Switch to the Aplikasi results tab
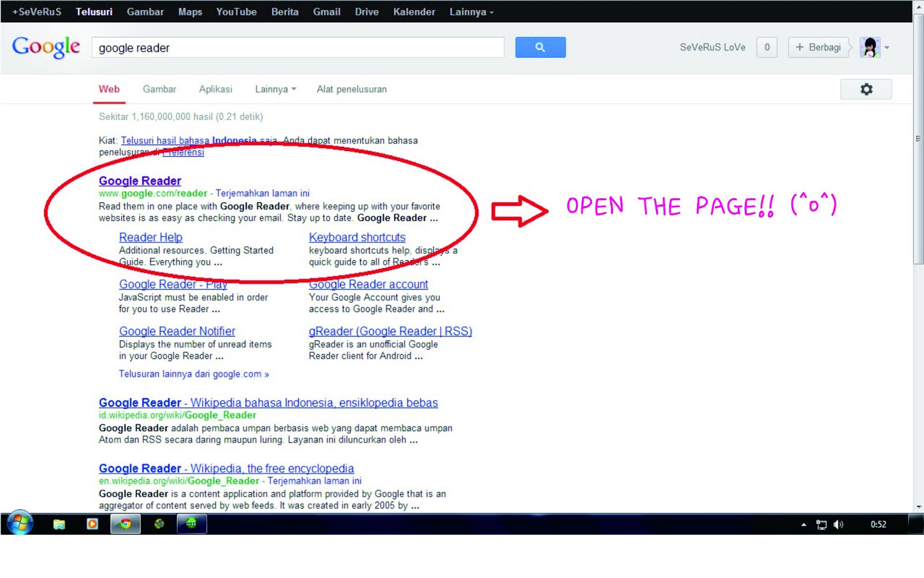 click(215, 89)
